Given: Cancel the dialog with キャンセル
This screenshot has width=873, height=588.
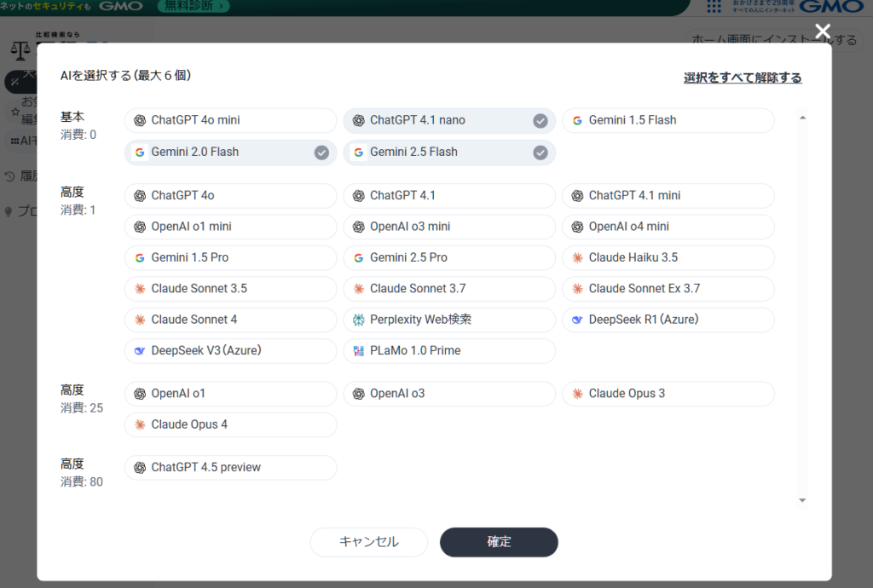Looking at the screenshot, I should click(x=368, y=542).
